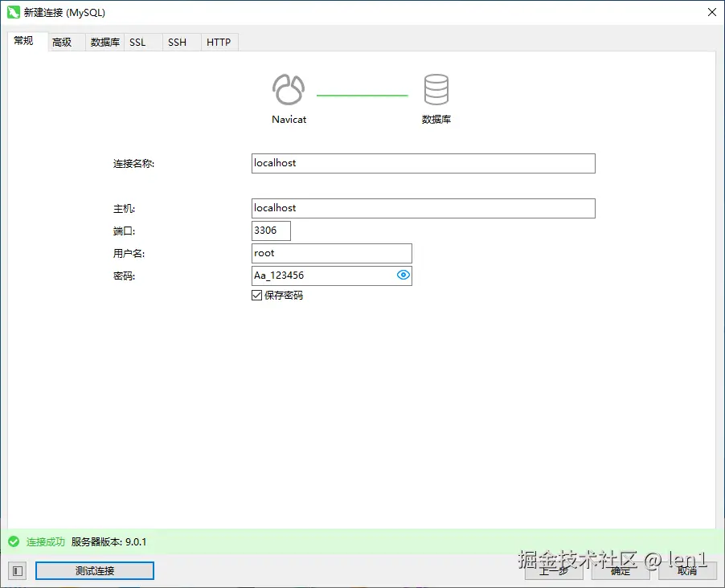
Task: Click the 密码: label
Action: pyautogui.click(x=124, y=276)
